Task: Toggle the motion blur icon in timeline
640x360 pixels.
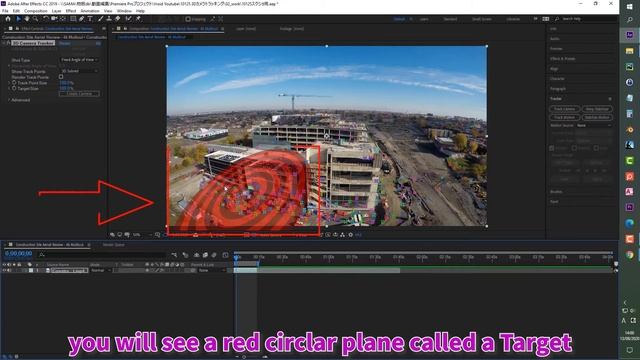Action: [x=214, y=255]
